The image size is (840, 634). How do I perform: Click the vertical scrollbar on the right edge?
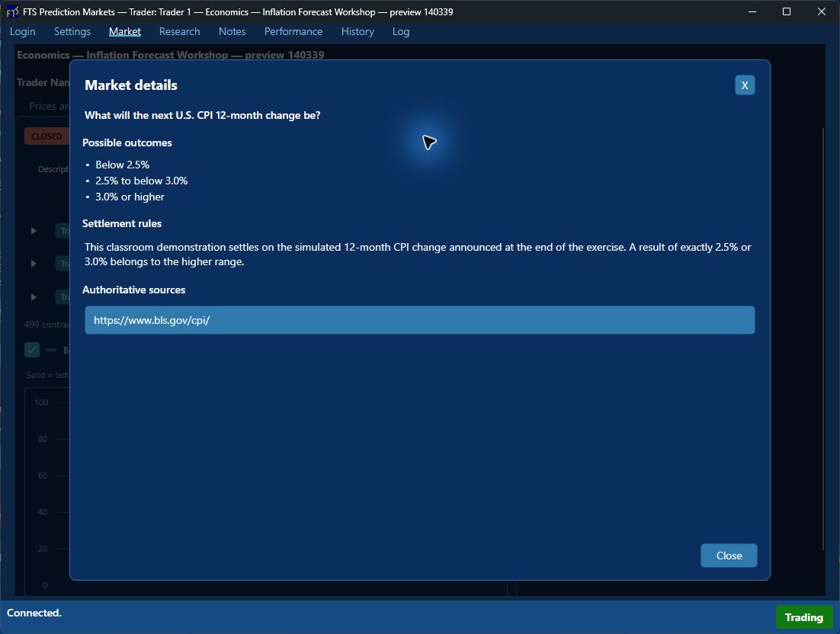pos(823,338)
